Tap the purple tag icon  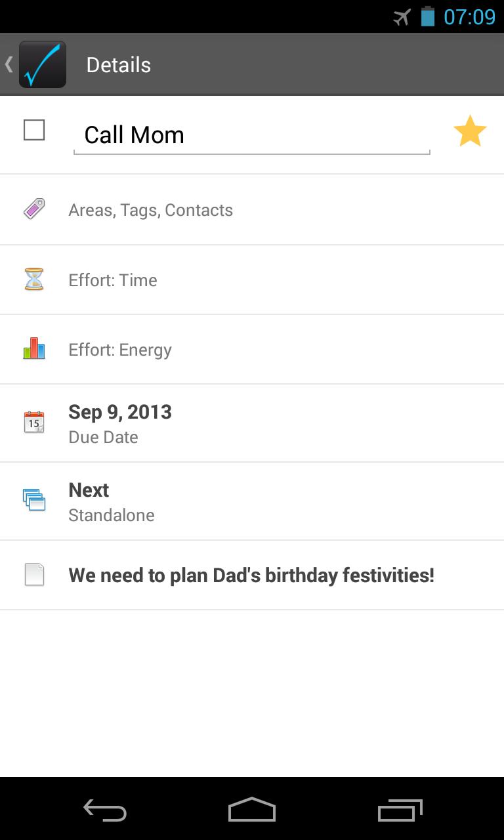coord(34,209)
